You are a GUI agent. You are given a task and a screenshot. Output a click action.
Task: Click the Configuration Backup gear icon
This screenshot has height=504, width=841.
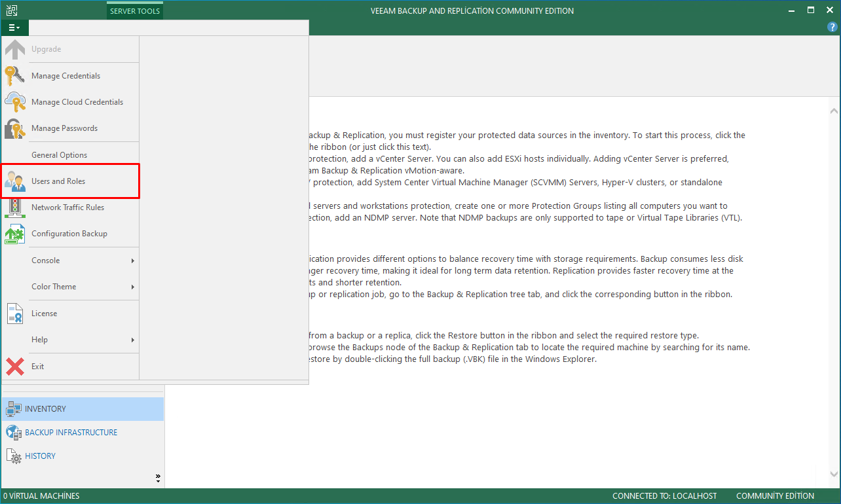[x=15, y=234]
